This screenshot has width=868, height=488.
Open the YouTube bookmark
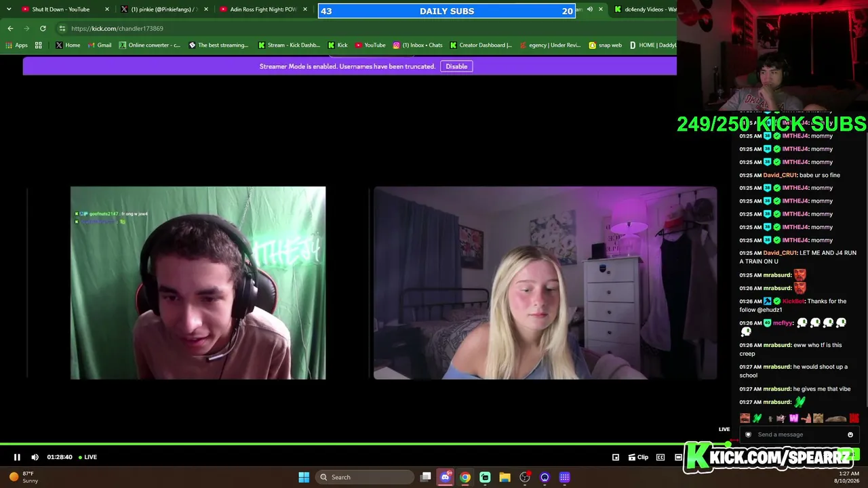click(x=370, y=45)
